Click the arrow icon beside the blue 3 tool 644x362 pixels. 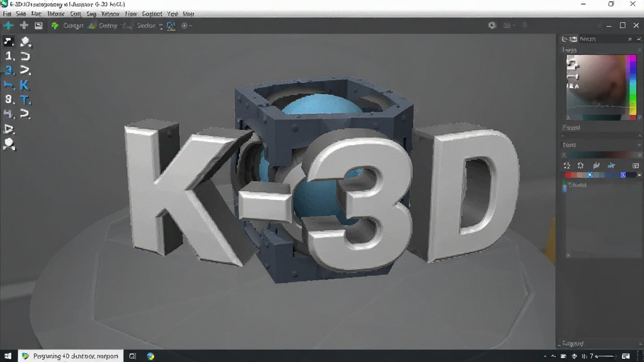(25, 70)
